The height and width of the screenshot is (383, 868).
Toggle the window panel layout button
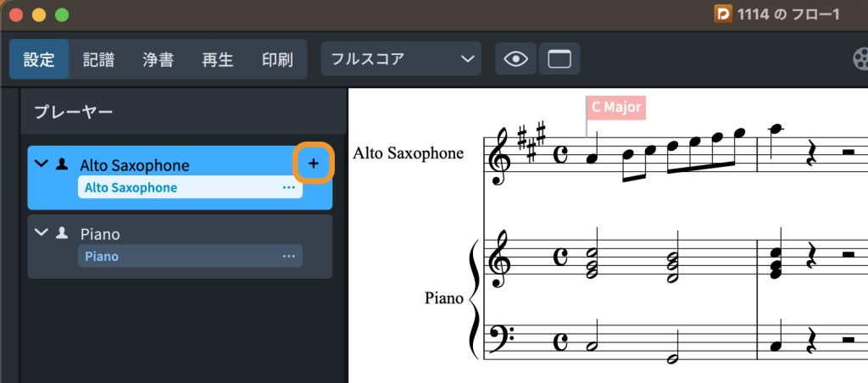(559, 59)
